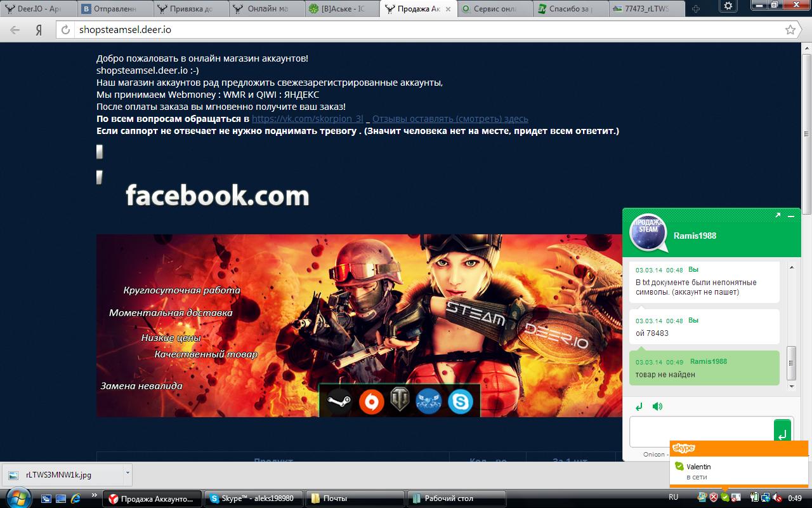Open downloaded file rLTWS3MNW1k.jpg
Screen dimensions: 812x508
coord(62,474)
